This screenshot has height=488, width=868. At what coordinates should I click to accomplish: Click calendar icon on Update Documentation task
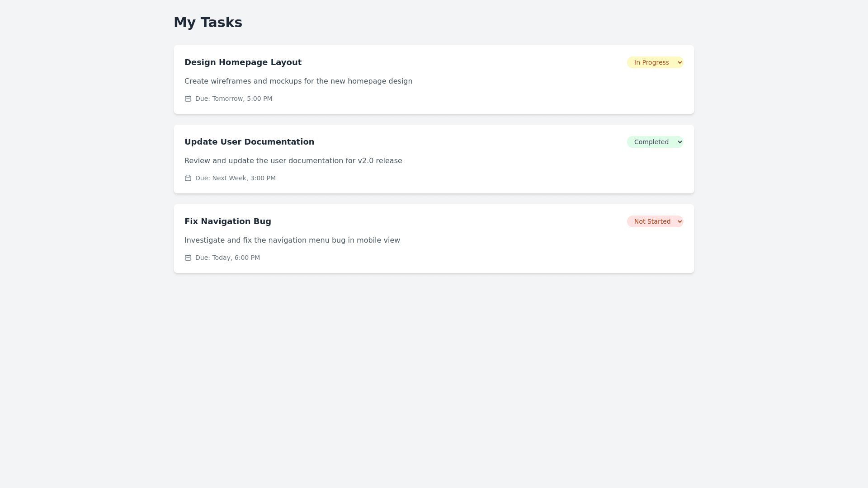188,178
